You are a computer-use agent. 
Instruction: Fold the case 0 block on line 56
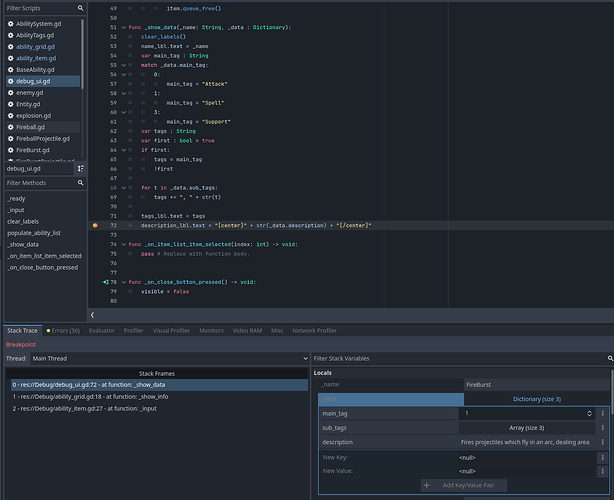[123, 74]
